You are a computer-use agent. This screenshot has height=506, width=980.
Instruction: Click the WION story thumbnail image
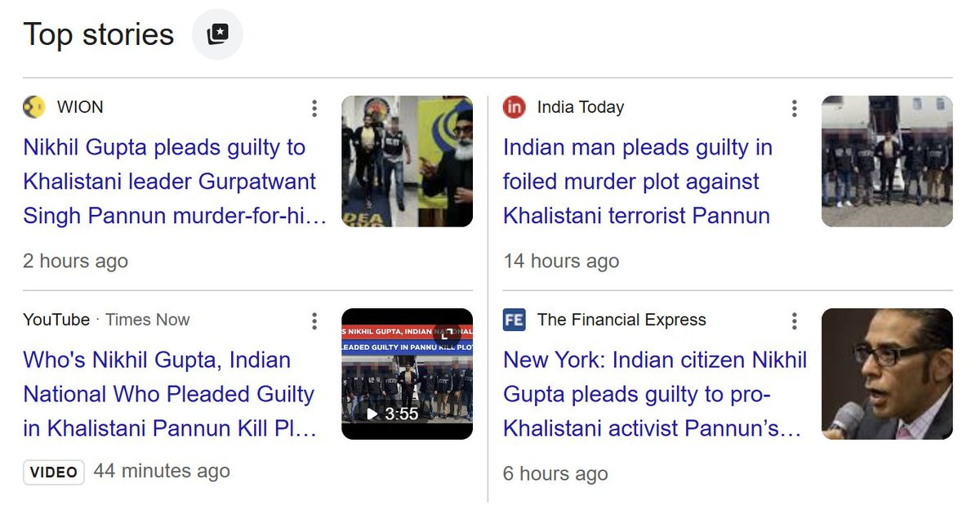(x=407, y=161)
